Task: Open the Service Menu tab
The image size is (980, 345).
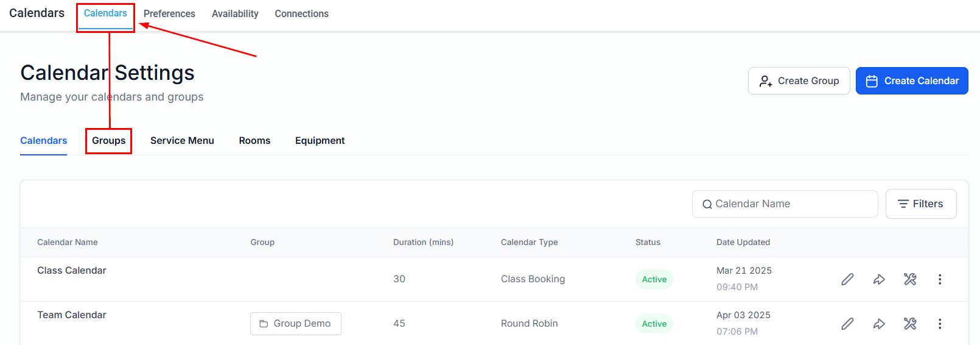Action: point(182,141)
